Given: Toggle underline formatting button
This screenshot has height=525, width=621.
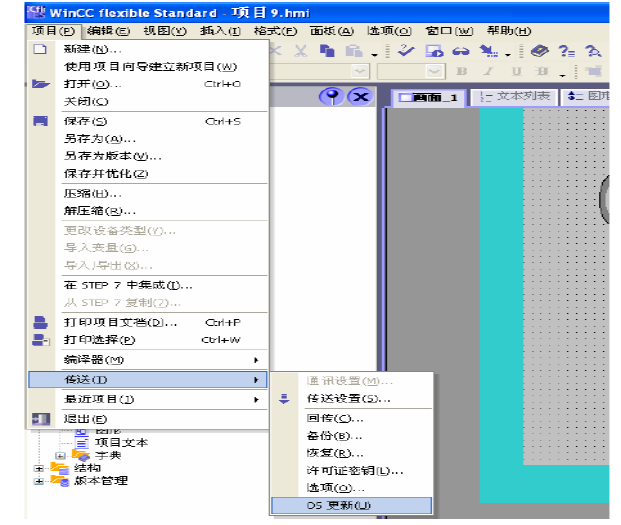Looking at the screenshot, I should point(516,71).
